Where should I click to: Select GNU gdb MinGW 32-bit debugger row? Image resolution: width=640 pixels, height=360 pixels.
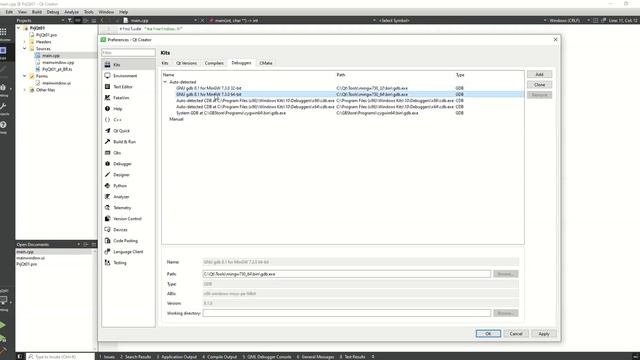tap(343, 88)
